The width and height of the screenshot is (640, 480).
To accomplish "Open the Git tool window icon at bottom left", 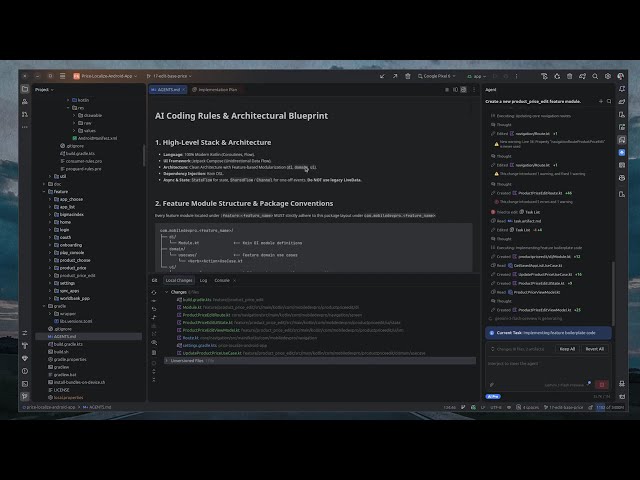I will pyautogui.click(x=25, y=396).
